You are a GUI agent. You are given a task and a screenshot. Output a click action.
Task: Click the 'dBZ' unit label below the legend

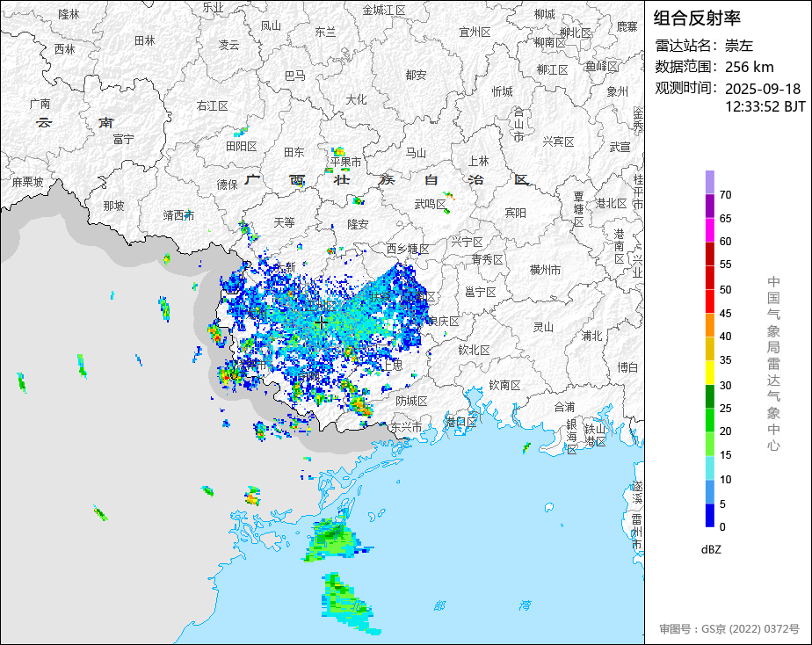[x=711, y=550]
